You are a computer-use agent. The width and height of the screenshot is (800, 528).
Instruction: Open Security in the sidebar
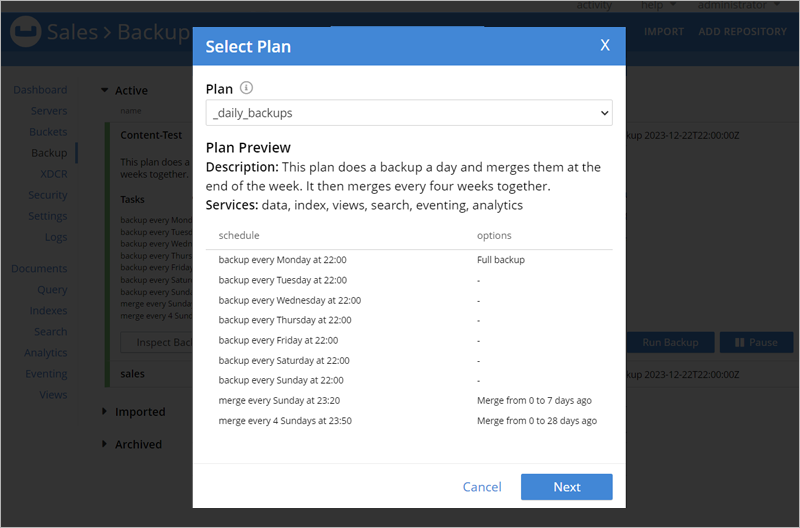(47, 195)
